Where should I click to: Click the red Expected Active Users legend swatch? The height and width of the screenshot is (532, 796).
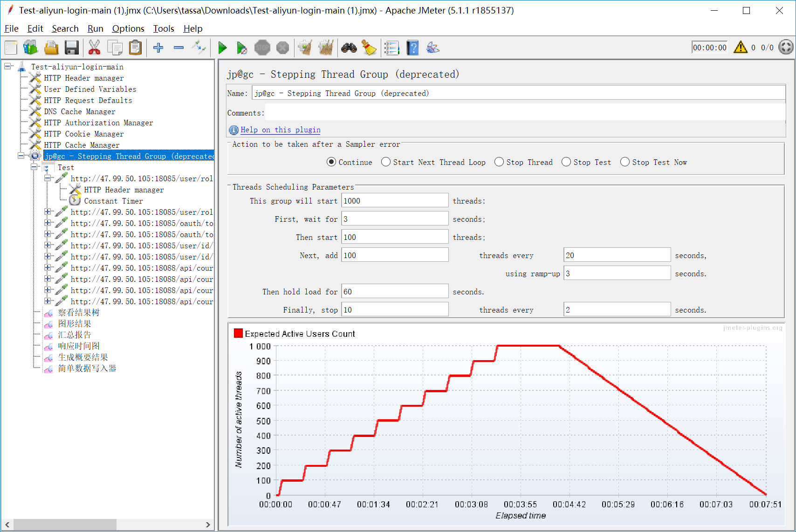tap(238, 333)
